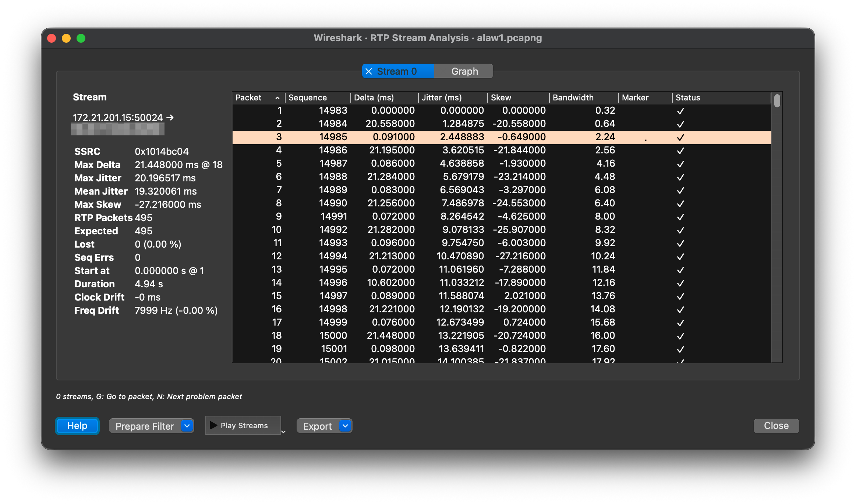Click status checkmark for packet 16
Screen dimensions: 856x504
(680, 309)
